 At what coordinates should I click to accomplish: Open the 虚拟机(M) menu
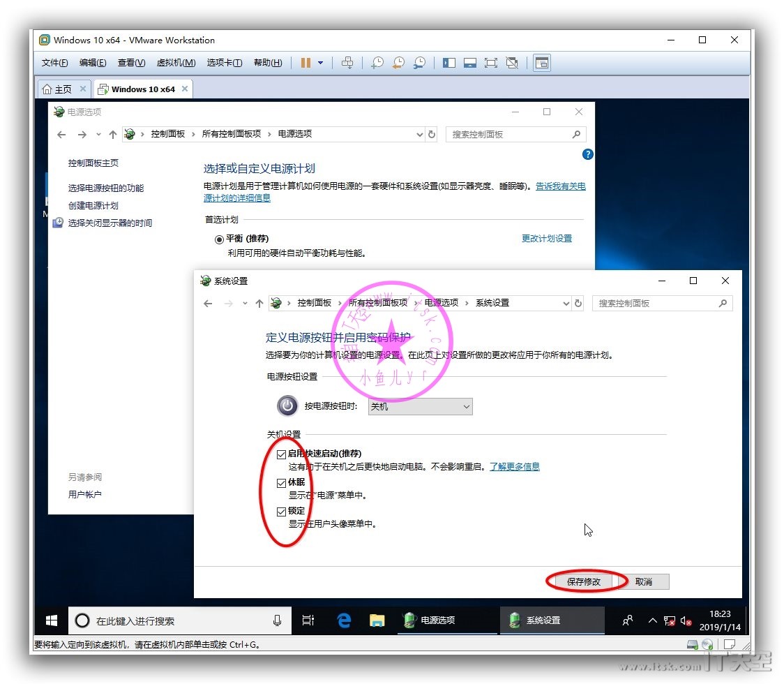coord(176,63)
